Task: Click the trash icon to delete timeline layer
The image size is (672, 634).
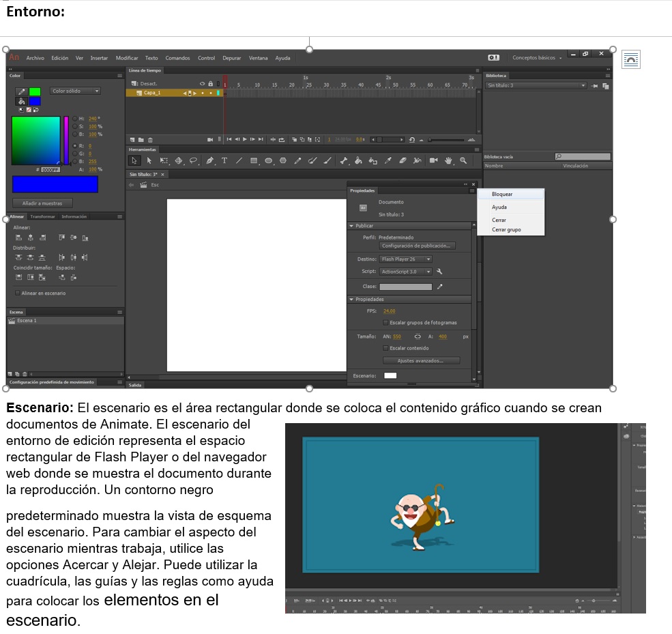Action: click(x=150, y=140)
